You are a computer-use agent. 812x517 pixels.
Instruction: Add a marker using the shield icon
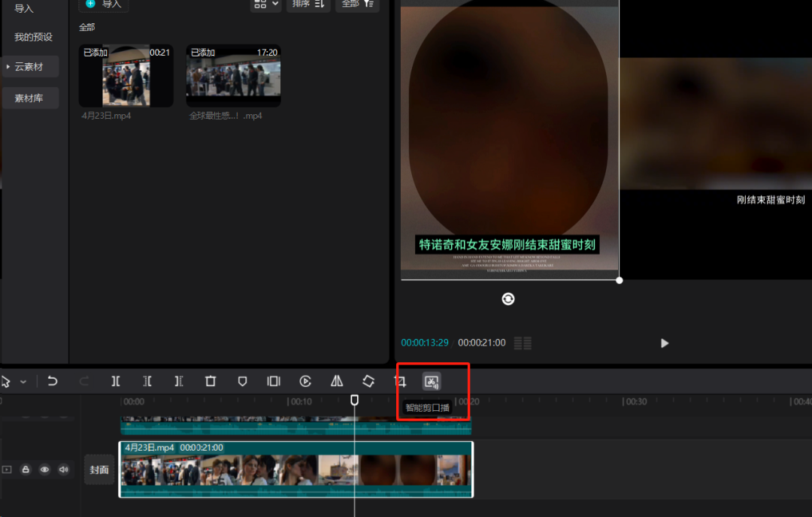(242, 382)
